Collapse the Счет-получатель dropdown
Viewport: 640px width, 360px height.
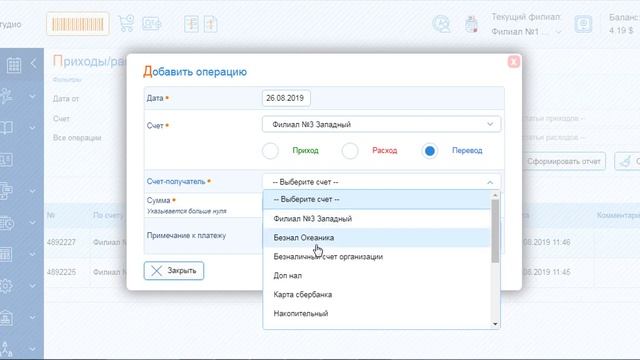tap(490, 182)
